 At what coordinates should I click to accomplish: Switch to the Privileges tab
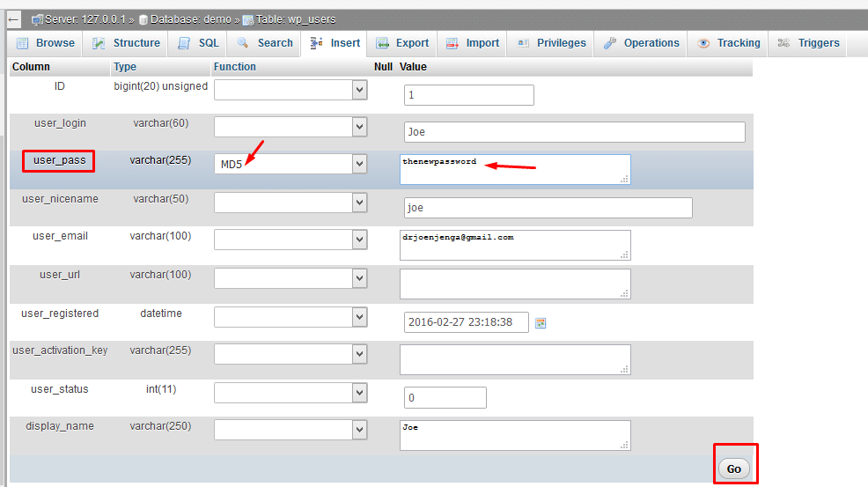[551, 43]
